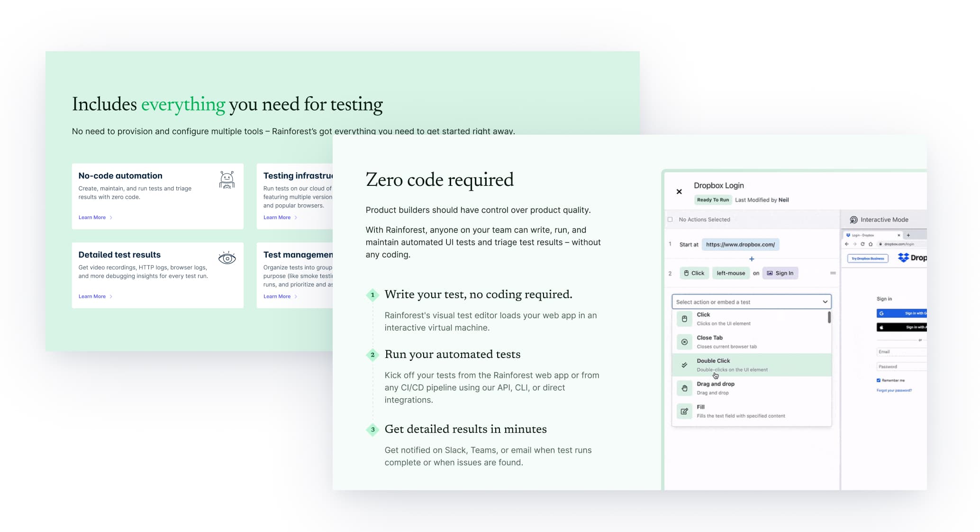Click the Close Tab circle-x icon

pyautogui.click(x=684, y=342)
